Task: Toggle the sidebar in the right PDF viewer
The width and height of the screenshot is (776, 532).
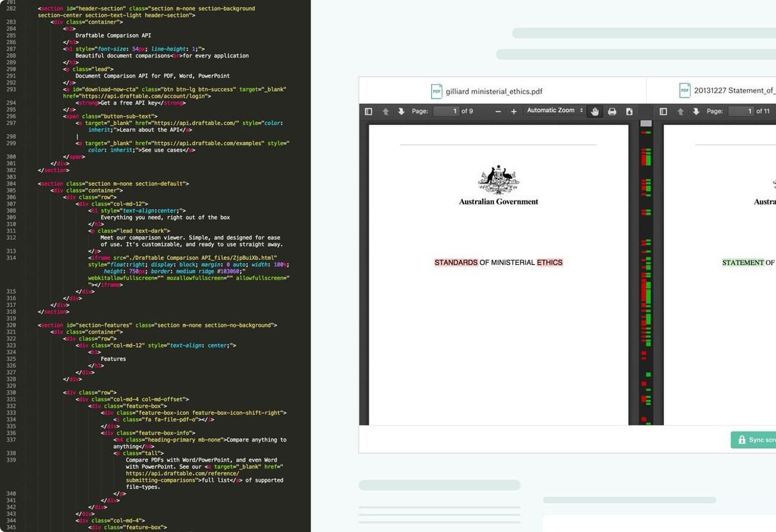Action: (663, 112)
